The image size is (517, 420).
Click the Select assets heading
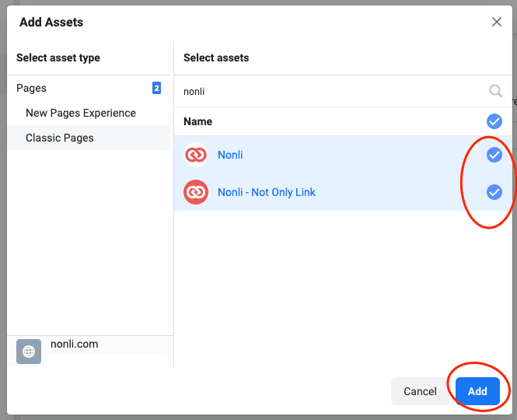(216, 58)
